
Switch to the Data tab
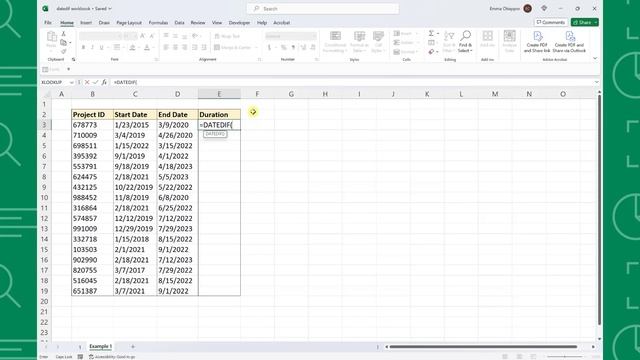click(179, 22)
